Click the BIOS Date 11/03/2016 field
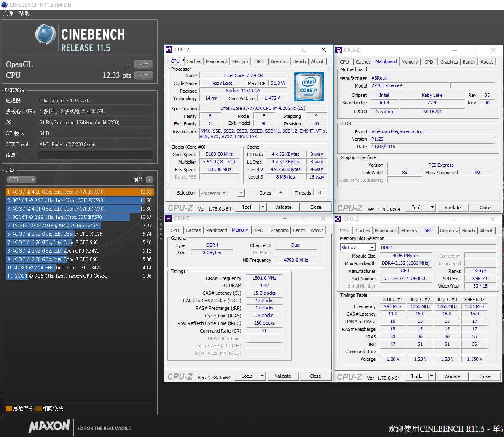 coord(432,147)
